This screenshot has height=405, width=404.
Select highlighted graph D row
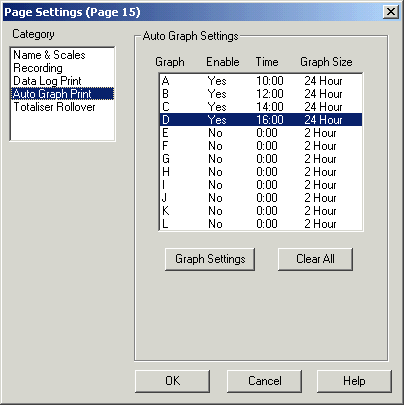point(261,120)
